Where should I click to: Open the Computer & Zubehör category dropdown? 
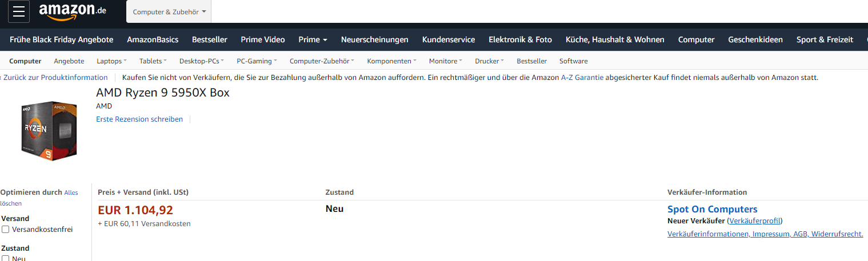point(169,12)
